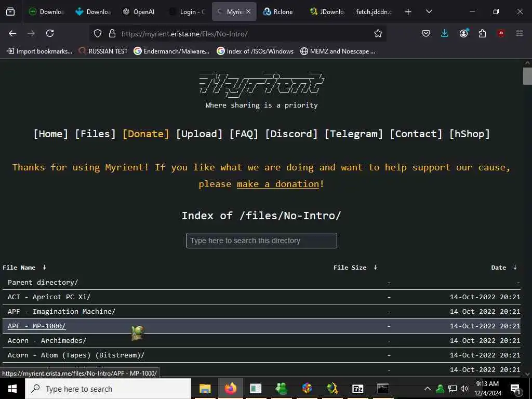The width and height of the screenshot is (532, 399).
Task: Click the taskbar search box
Action: pyautogui.click(x=108, y=389)
